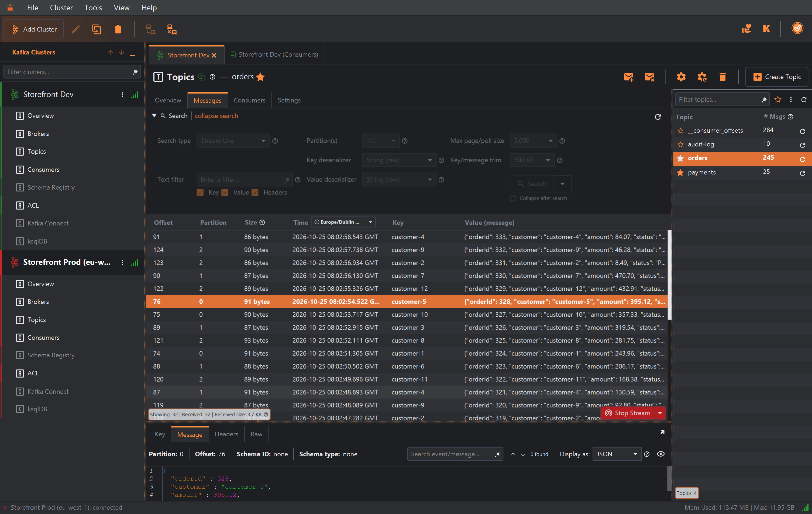Image resolution: width=812 pixels, height=514 pixels.
Task: Open the Partition(s) ALL dropdown
Action: [381, 141]
